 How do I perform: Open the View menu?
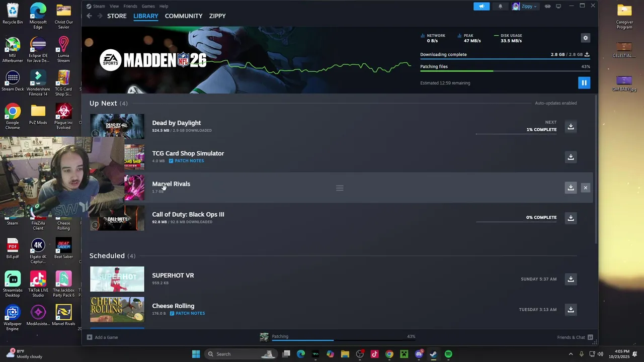tap(114, 6)
